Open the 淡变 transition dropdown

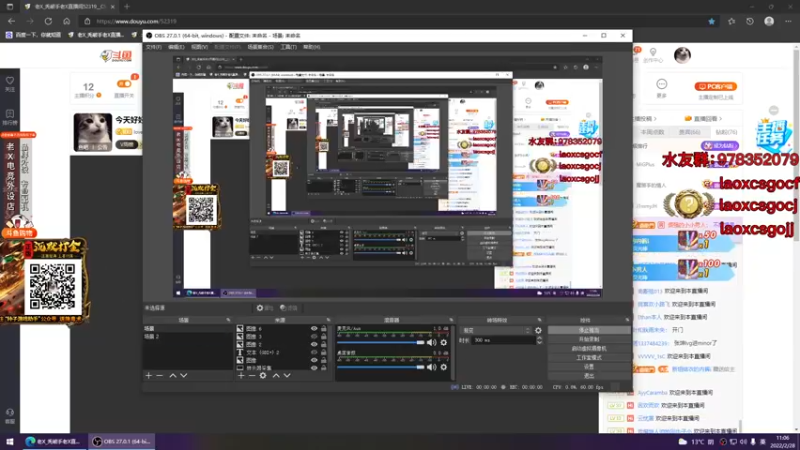(495, 331)
